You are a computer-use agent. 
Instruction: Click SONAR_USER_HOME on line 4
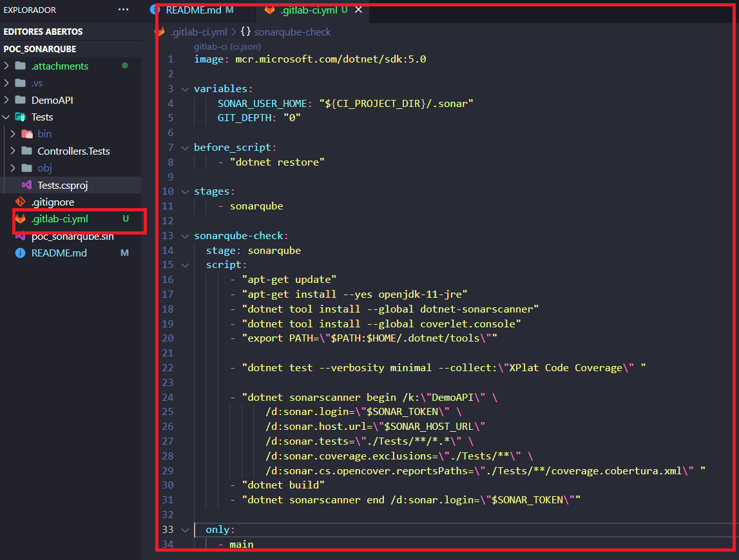(262, 104)
